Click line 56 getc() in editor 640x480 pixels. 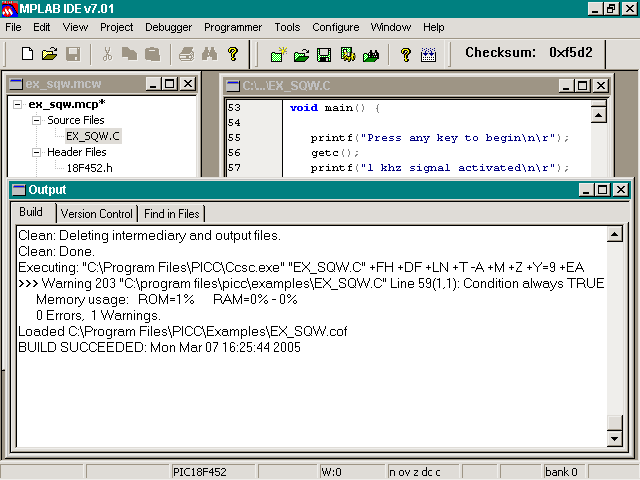pyautogui.click(x=335, y=153)
